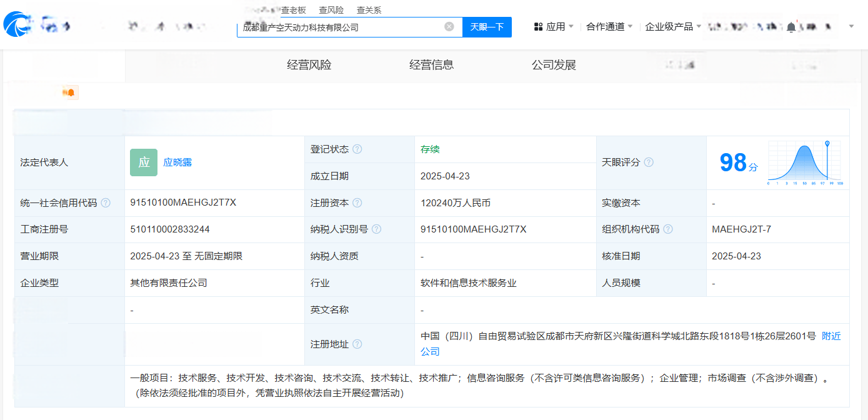This screenshot has height=420, width=868.
Task: Click the 实缴资本 label cell
Action: point(651,203)
